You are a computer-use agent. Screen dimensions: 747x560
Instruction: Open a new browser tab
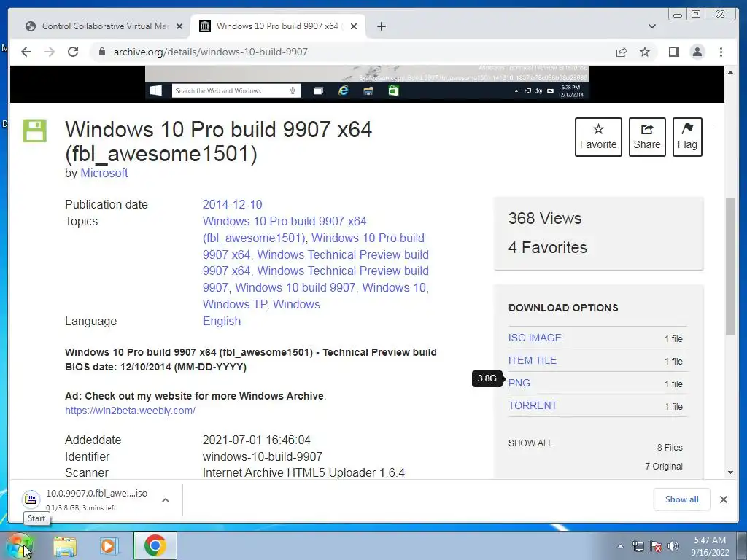[x=381, y=26]
